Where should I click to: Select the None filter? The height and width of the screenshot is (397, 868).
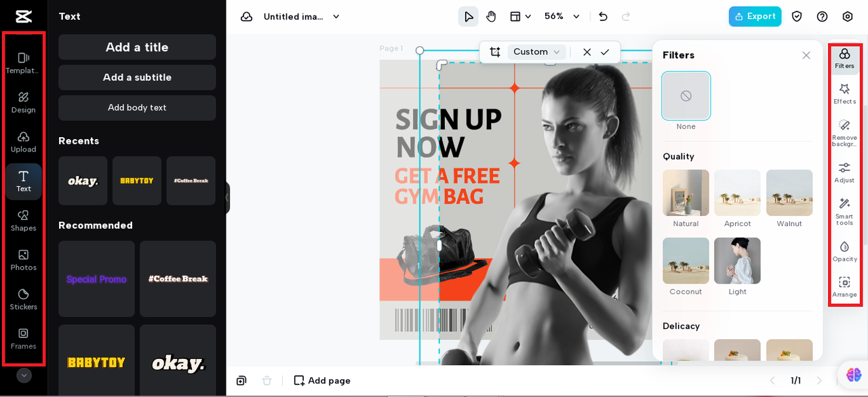686,96
